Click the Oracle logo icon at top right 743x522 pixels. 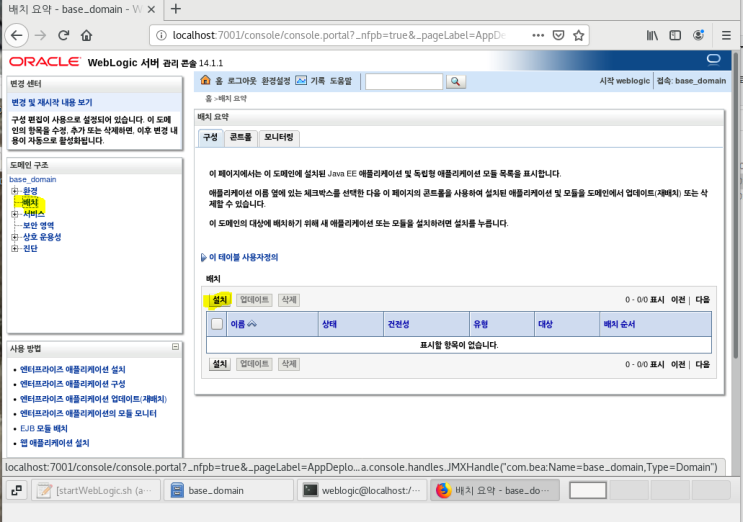(x=714, y=59)
